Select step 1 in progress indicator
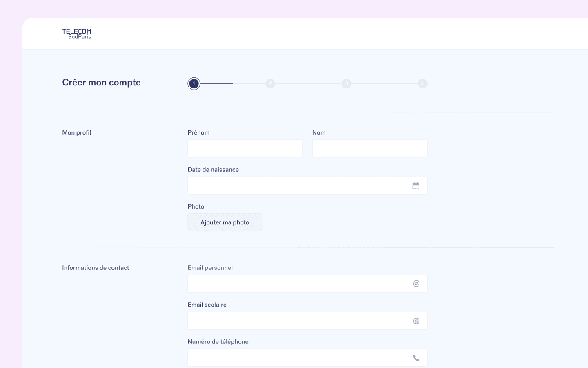The height and width of the screenshot is (368, 588). [x=194, y=83]
